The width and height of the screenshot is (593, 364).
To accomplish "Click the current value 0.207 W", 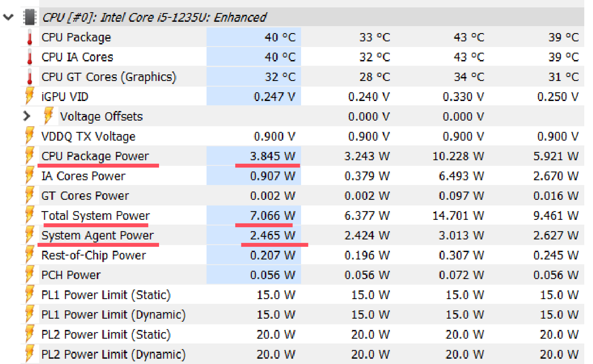I will click(273, 255).
